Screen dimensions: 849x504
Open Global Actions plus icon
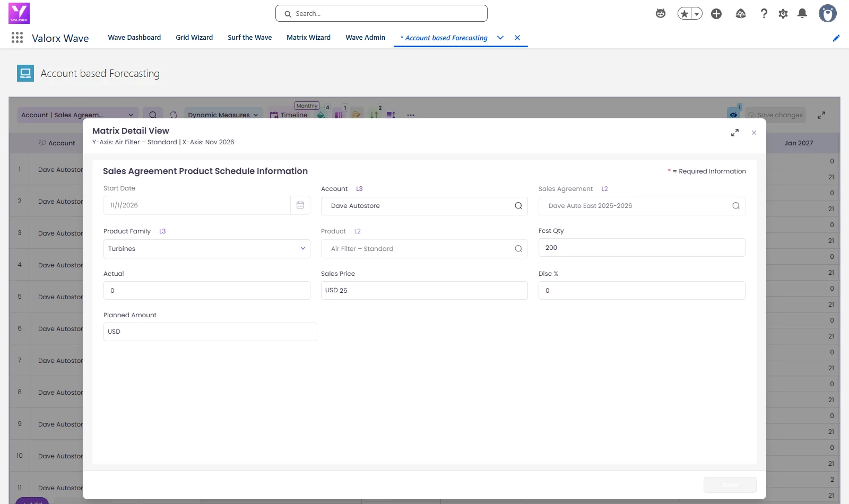716,14
